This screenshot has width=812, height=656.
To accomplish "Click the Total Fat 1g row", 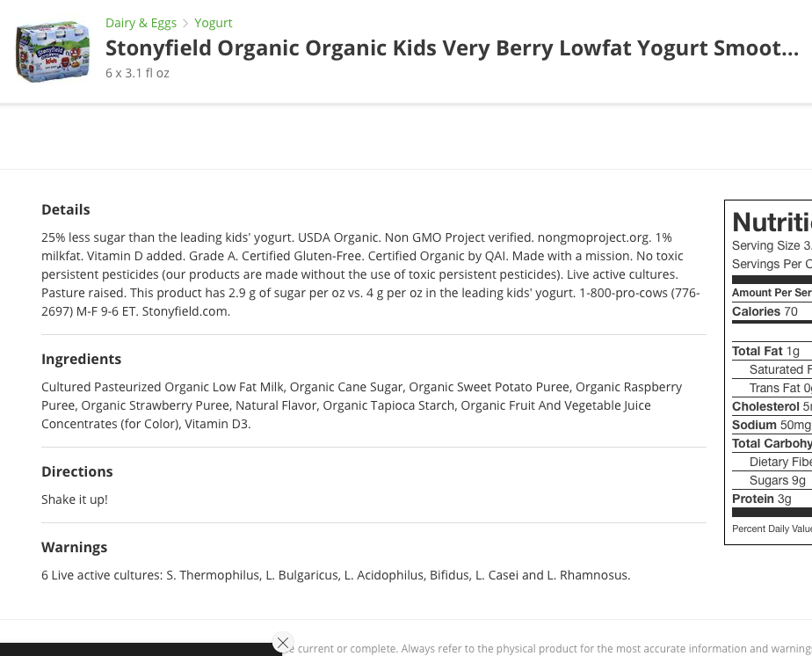I will [x=772, y=352].
